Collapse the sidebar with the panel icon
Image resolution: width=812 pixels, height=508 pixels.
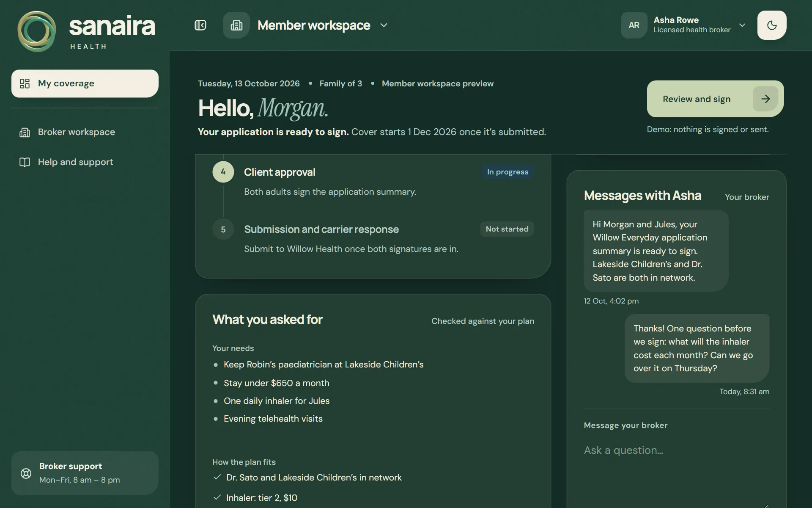point(200,25)
